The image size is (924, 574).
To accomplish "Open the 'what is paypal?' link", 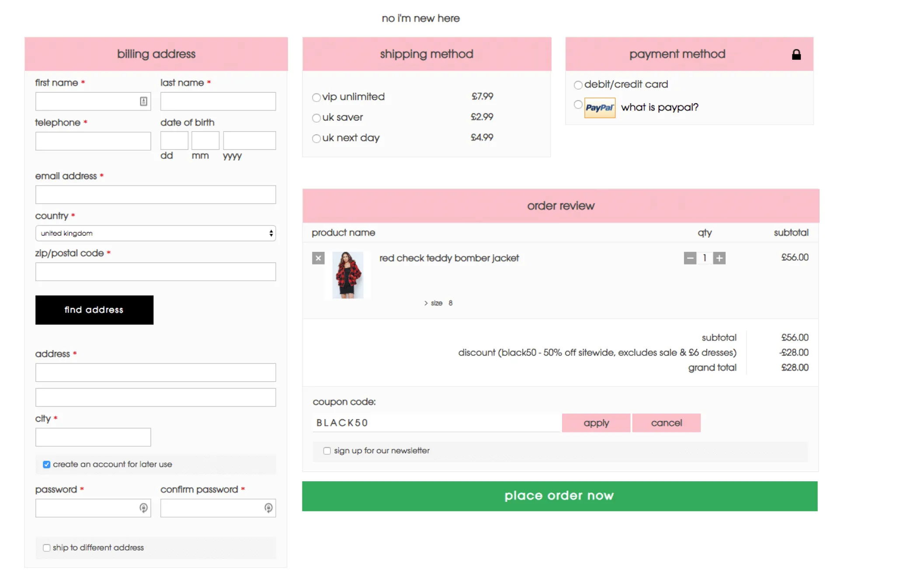I will (x=660, y=108).
